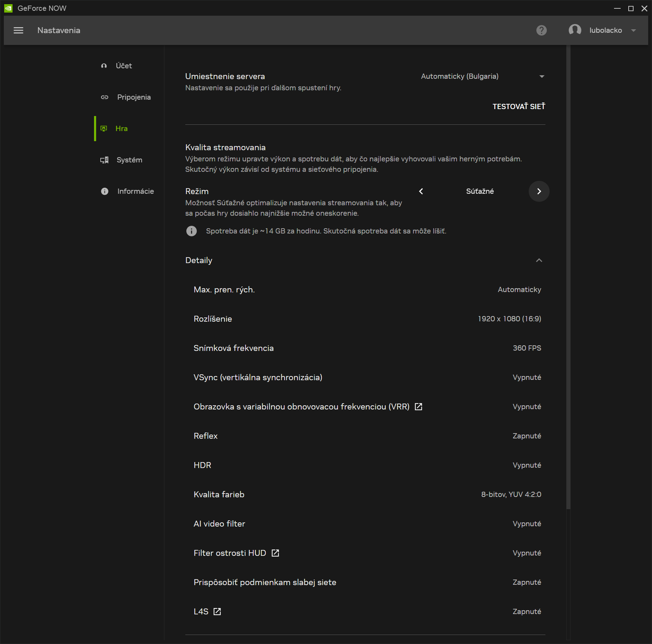Expand the lubolacko account dropdown arrow
The image size is (652, 644).
pos(634,30)
